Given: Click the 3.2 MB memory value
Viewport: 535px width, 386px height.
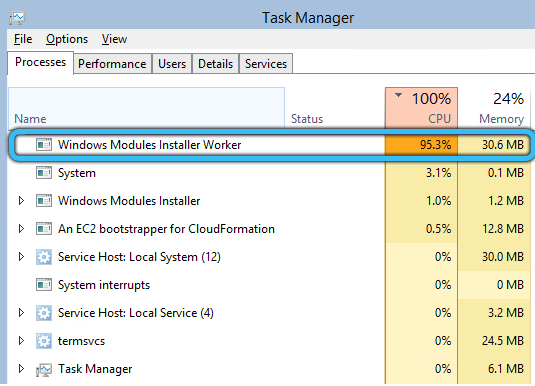Looking at the screenshot, I should (506, 313).
